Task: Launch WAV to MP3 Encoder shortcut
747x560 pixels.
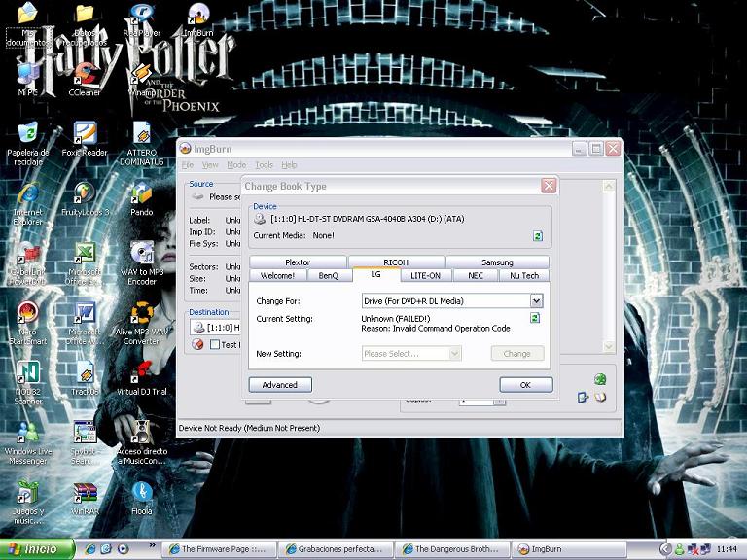Action: point(141,263)
